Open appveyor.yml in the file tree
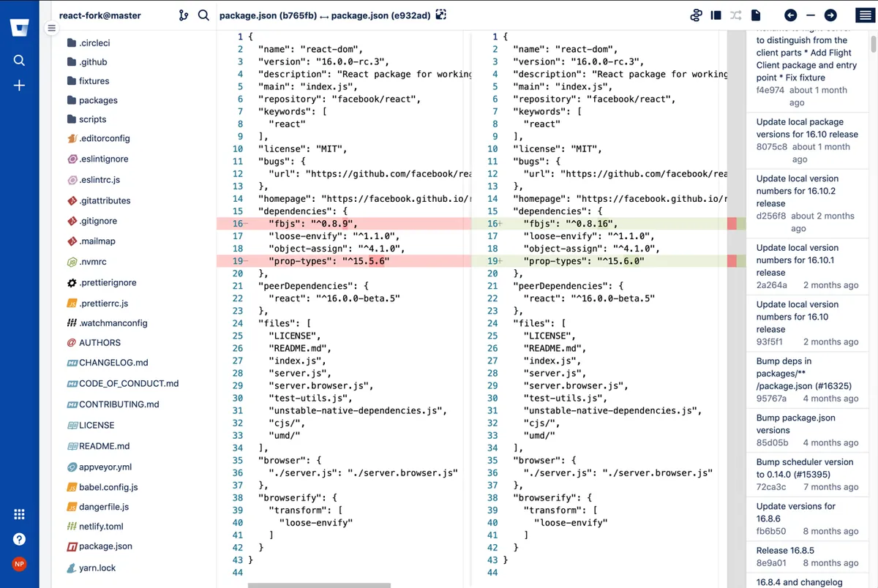The width and height of the screenshot is (878, 588). 100,467
